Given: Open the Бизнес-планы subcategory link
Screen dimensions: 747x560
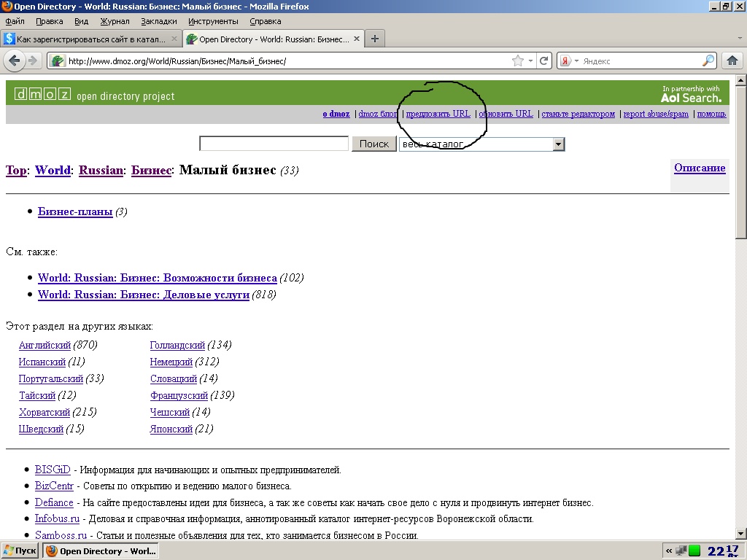Looking at the screenshot, I should click(75, 212).
